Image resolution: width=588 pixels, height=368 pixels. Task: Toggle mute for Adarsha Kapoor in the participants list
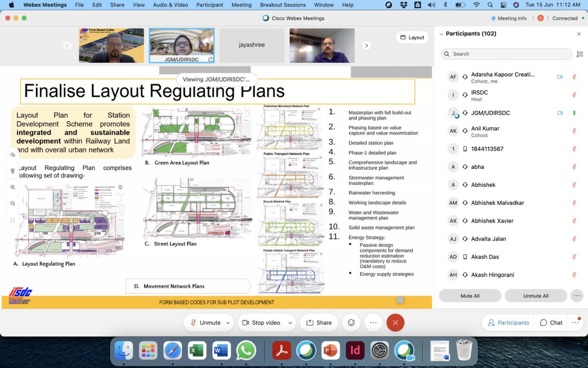(574, 77)
